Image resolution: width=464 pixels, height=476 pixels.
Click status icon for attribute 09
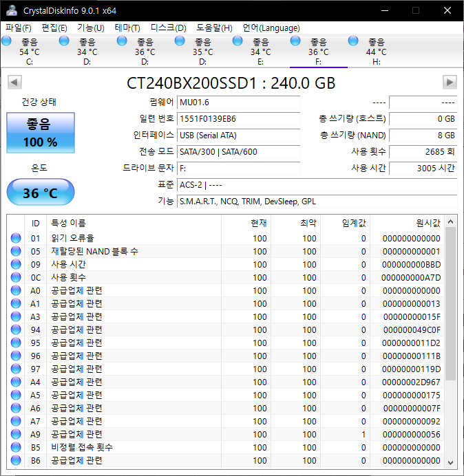click(16, 264)
